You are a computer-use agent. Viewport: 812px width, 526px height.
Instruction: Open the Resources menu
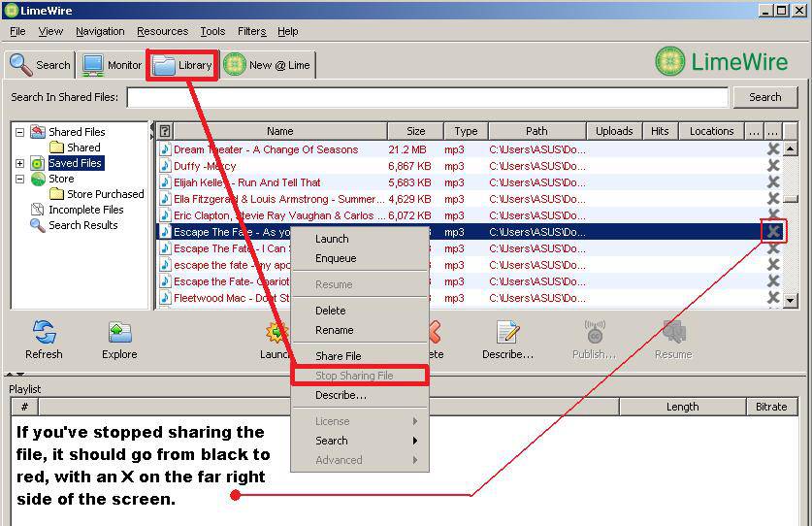coord(163,32)
